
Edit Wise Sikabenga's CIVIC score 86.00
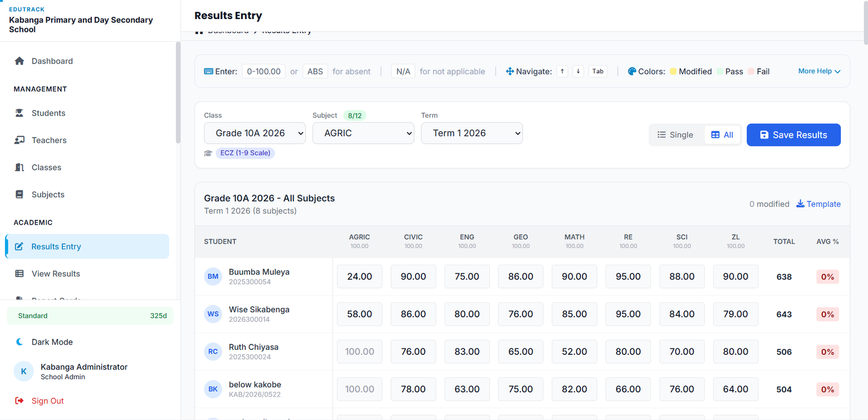tap(413, 314)
